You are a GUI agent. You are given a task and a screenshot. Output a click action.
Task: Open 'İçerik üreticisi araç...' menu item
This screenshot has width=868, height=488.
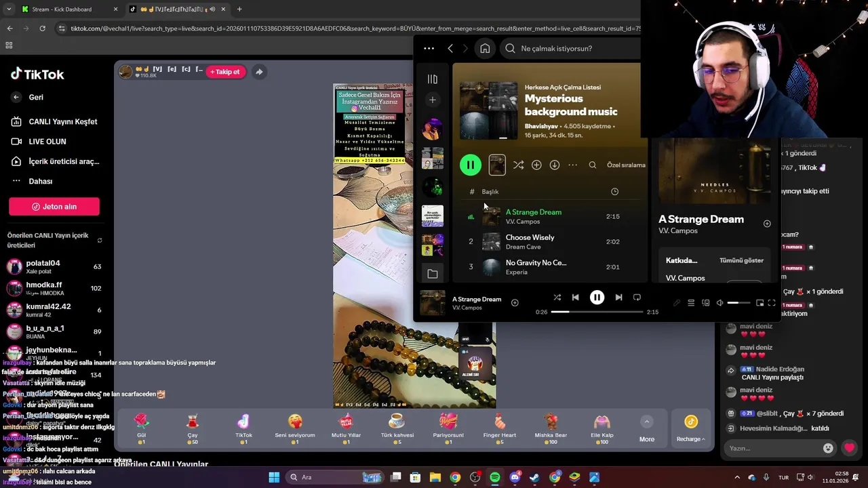[x=55, y=161]
